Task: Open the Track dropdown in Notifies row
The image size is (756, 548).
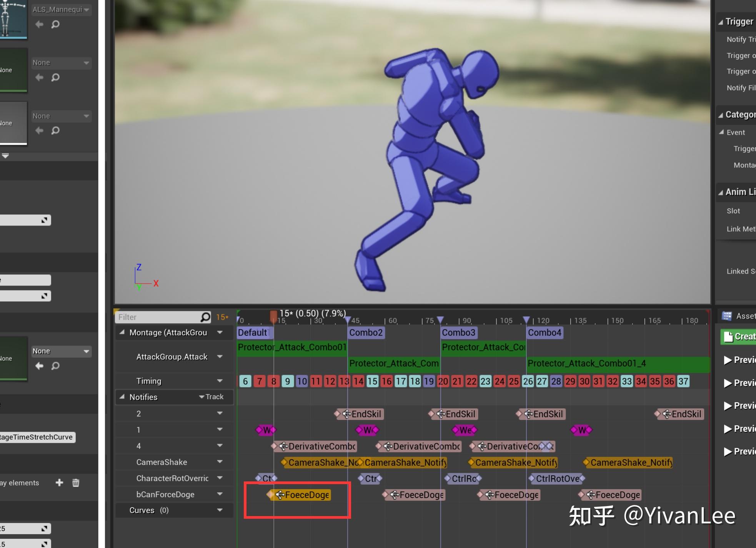Action: (211, 397)
